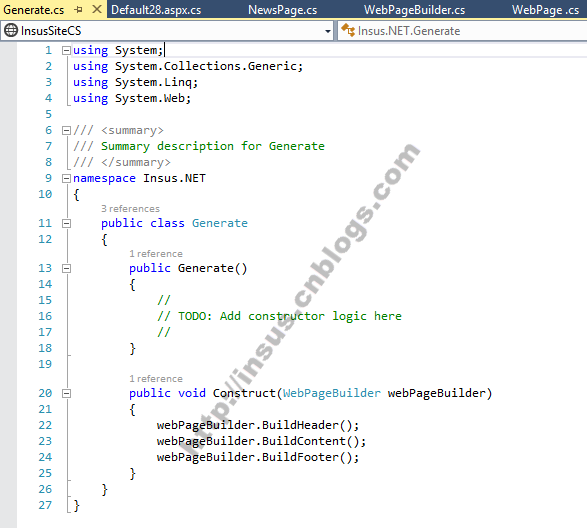Screen dimensions: 587x528
Task: Click the WebPageBuilder type in Construct signature
Action: [332, 393]
